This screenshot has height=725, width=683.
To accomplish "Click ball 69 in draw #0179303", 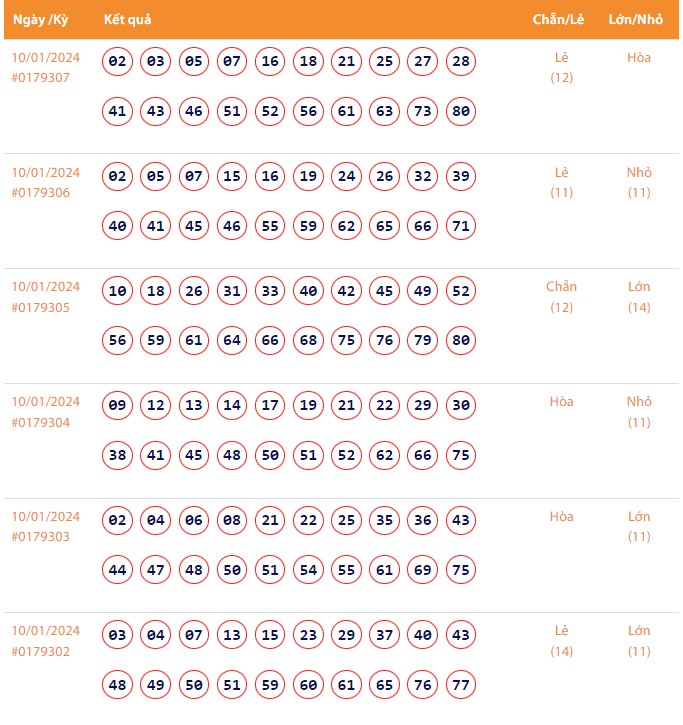I will (423, 570).
